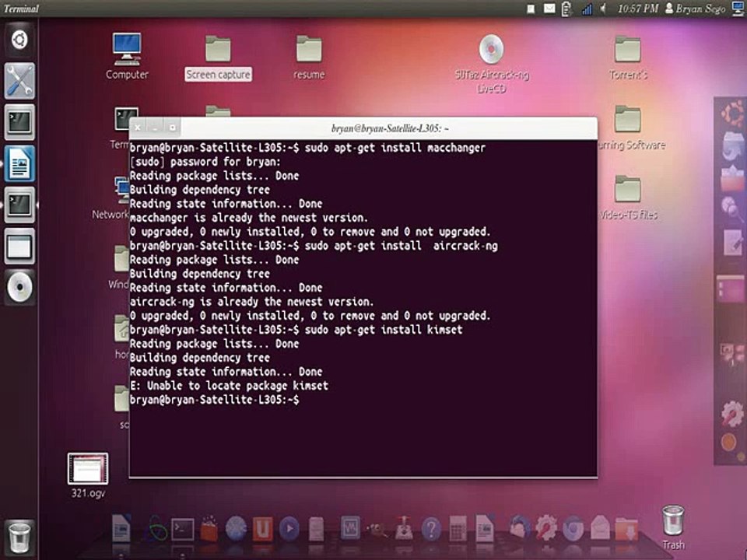Open the Bryan Sego user menu
This screenshot has height=560, width=747.
[x=695, y=9]
